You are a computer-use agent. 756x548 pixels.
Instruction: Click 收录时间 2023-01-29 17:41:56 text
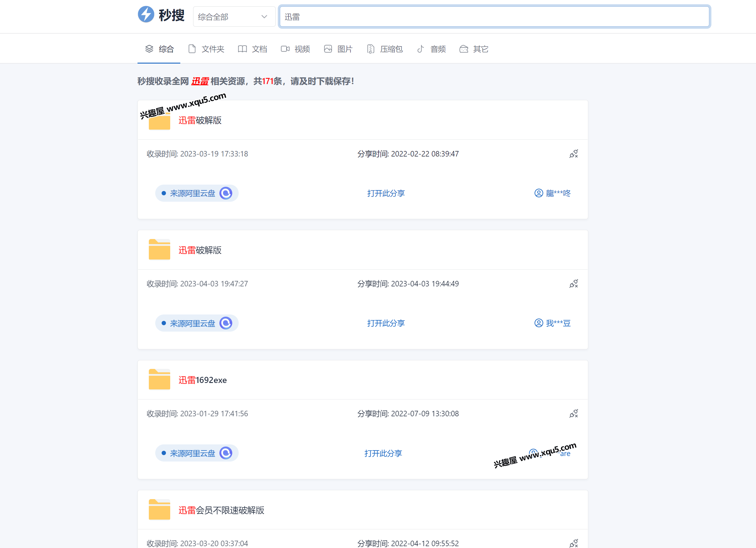(197, 414)
